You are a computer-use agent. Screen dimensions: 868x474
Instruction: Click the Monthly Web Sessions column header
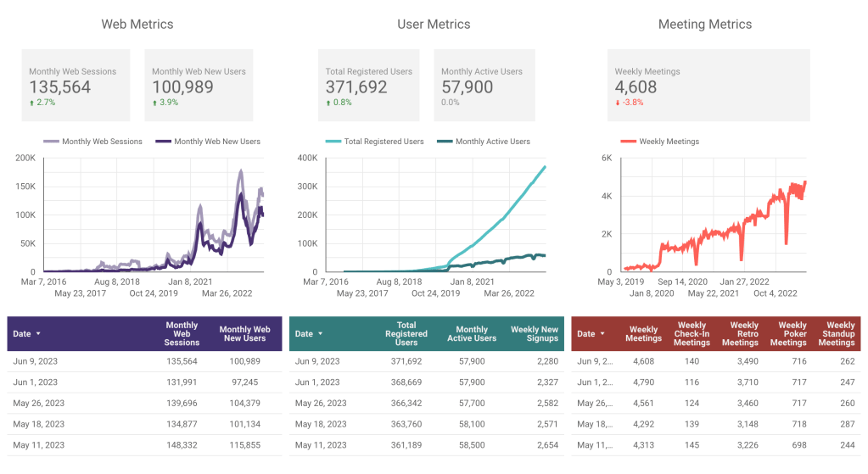(182, 334)
